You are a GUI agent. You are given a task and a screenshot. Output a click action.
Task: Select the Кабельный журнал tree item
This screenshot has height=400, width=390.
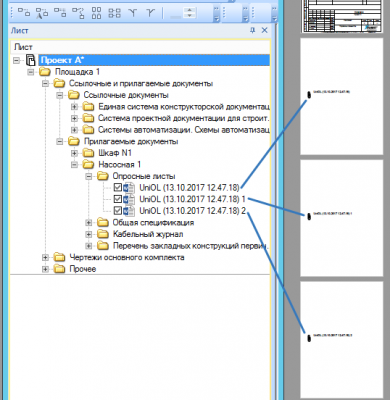148,234
